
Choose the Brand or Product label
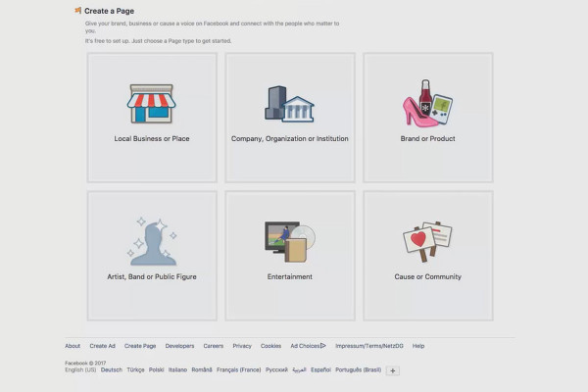pos(427,138)
